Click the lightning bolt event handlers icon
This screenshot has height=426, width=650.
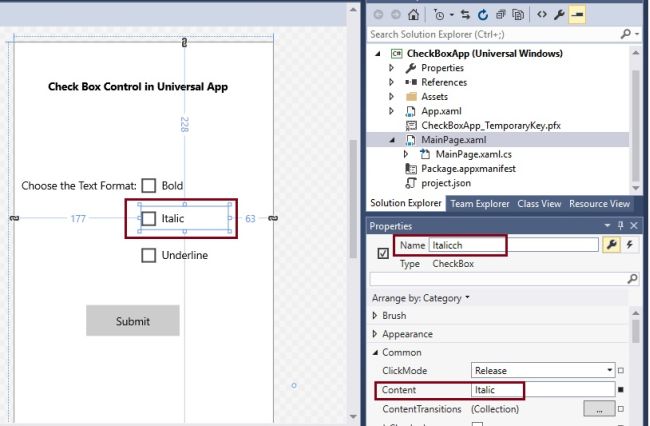coord(630,245)
